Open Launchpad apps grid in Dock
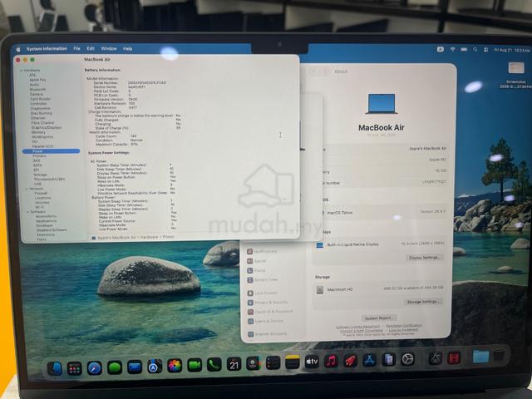 [x=74, y=368]
